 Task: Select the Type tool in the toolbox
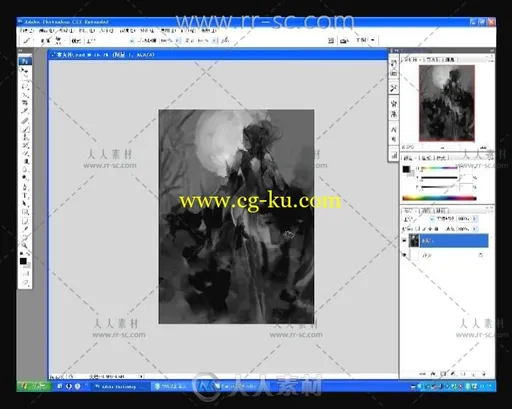coord(25,195)
